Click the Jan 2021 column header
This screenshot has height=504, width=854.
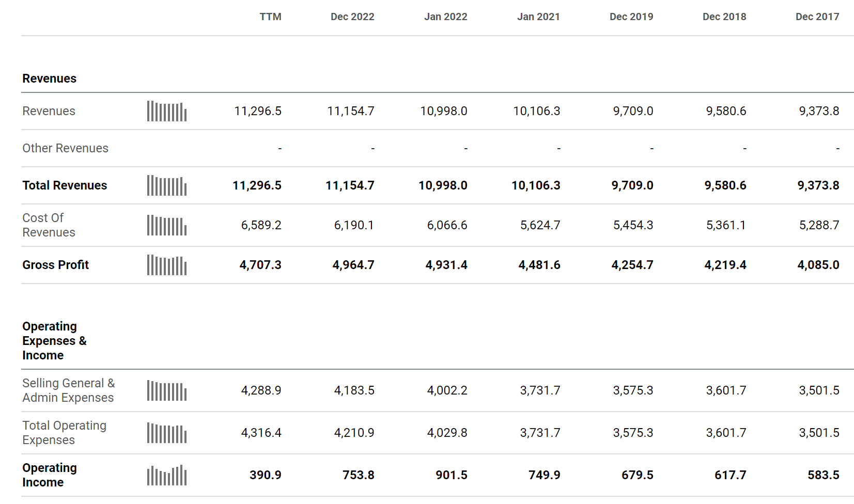(x=538, y=17)
